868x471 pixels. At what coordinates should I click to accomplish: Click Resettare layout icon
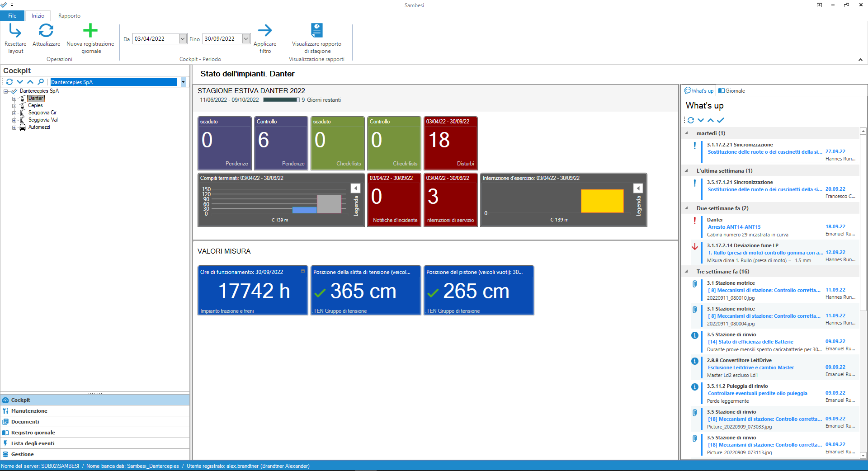tap(15, 31)
